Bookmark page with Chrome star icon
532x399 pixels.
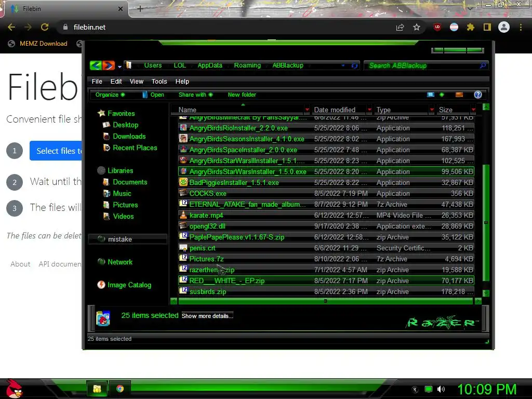click(417, 27)
